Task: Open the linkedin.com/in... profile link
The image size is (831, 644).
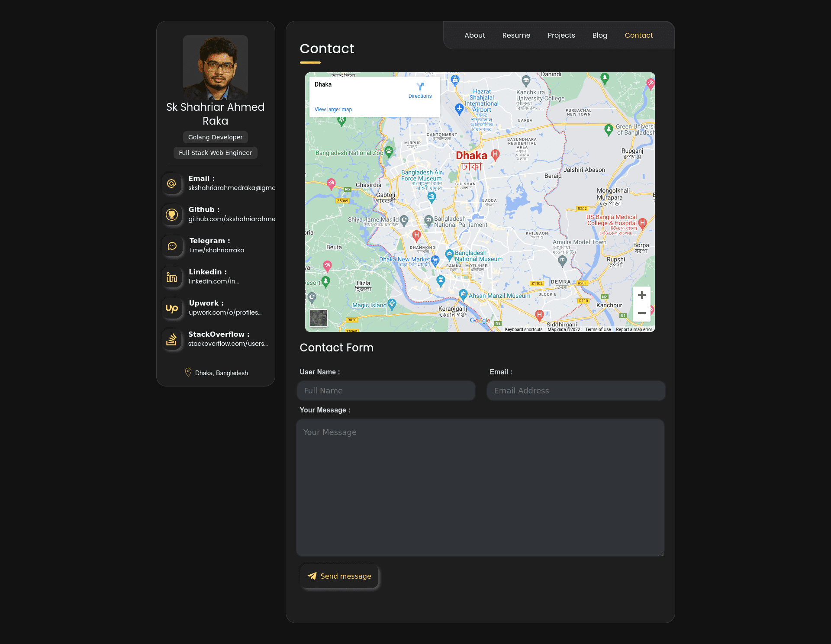Action: click(x=214, y=281)
